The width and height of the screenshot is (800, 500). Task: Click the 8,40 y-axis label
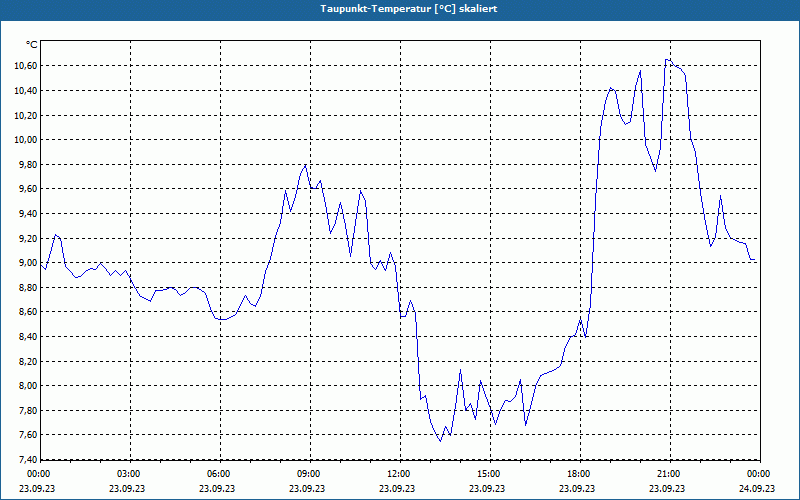tap(27, 337)
